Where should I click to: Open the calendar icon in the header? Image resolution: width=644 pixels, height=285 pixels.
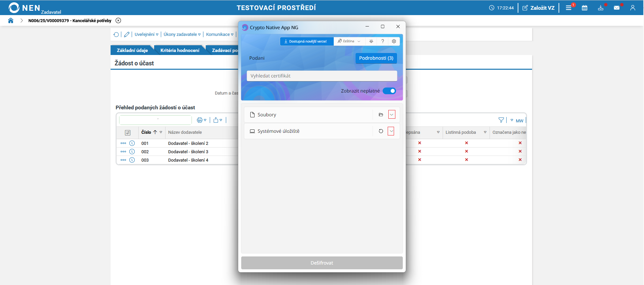tap(585, 8)
